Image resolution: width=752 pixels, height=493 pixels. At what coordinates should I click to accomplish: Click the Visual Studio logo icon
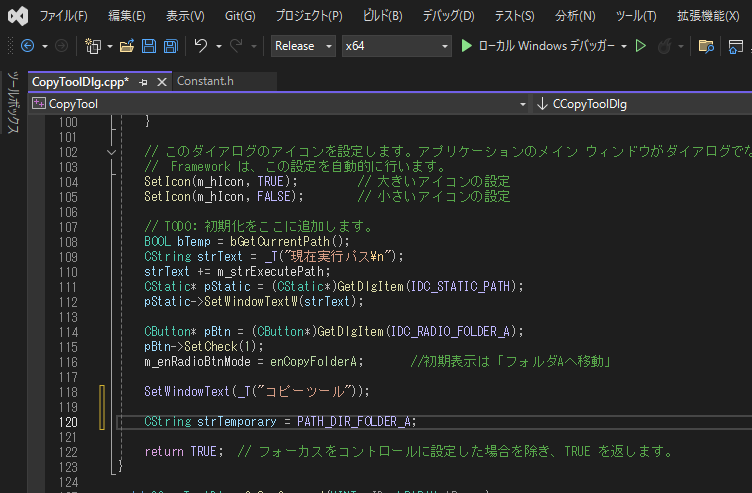14,16
